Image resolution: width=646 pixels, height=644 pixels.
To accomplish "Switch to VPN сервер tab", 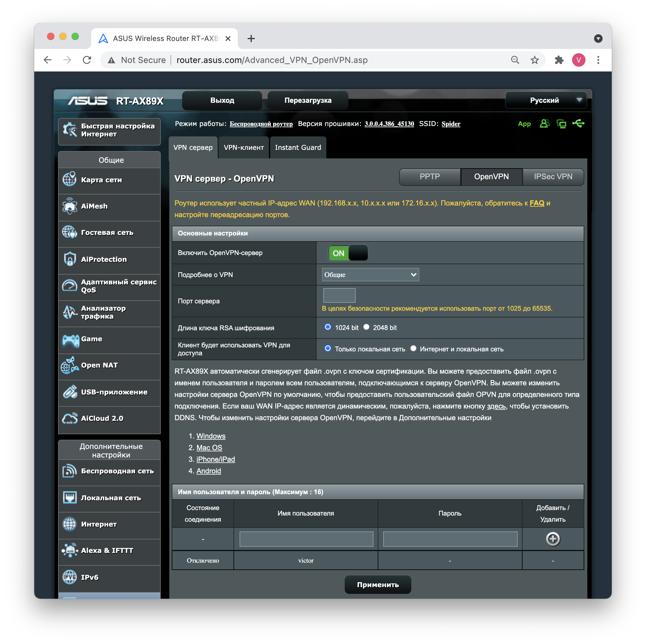I will [193, 147].
